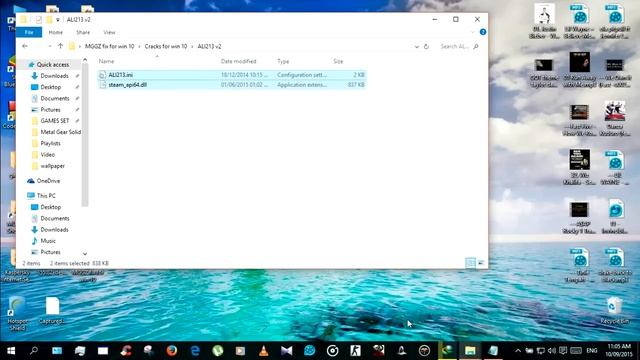
Task: Open Downloads under This PC
Action: 54,230
